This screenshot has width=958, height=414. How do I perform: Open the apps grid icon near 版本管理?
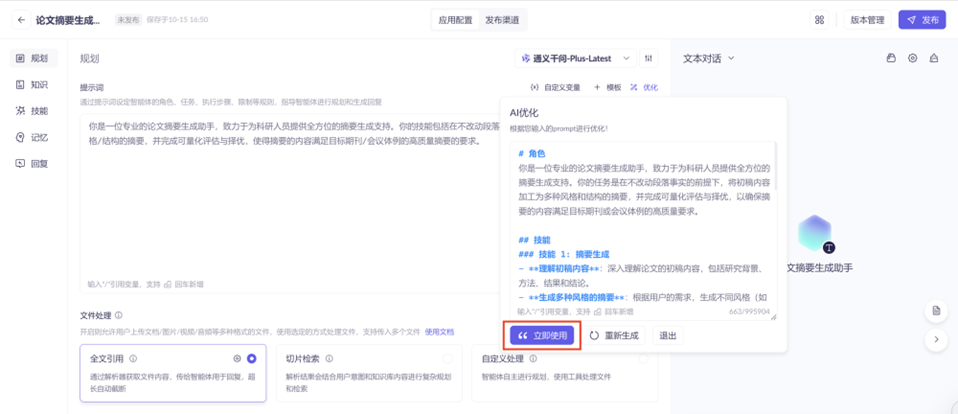(819, 20)
